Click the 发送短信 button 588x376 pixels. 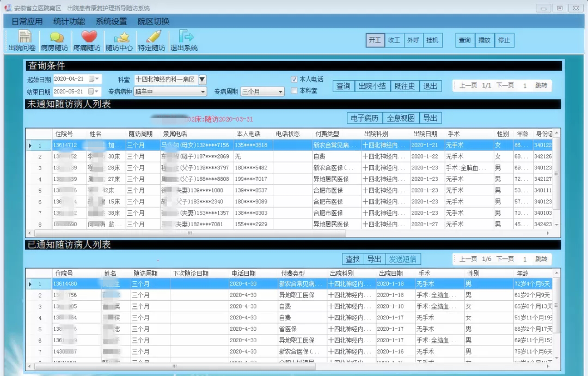[403, 259]
